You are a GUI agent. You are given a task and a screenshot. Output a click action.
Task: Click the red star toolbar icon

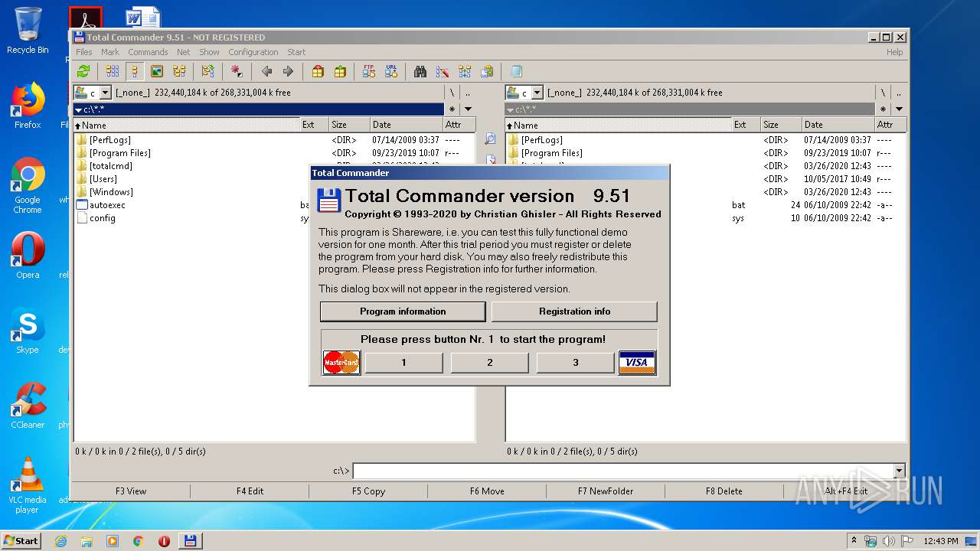(x=237, y=71)
